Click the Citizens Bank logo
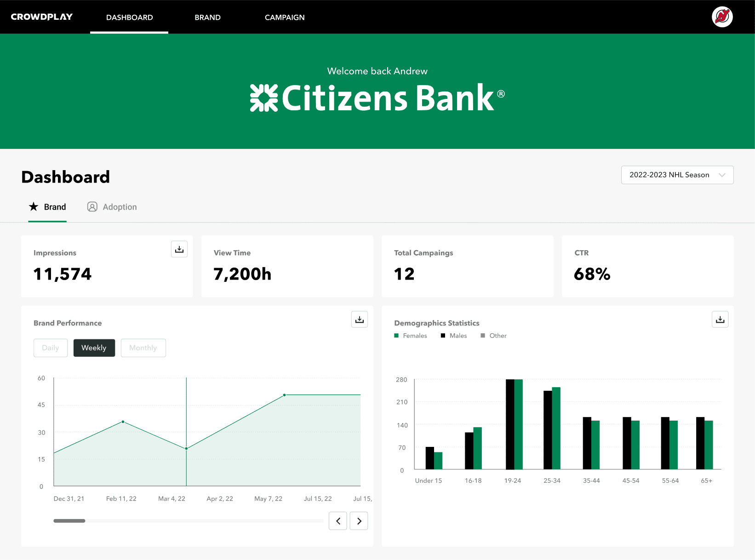 click(x=377, y=97)
